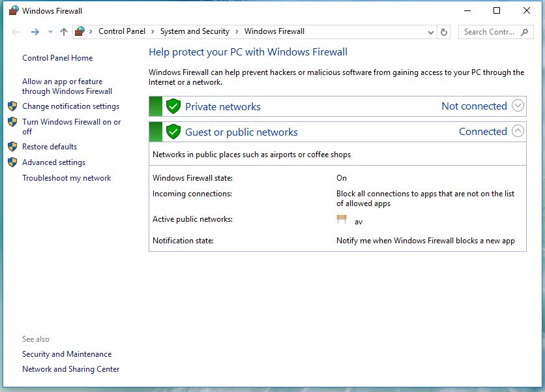Click the green shield beside Private networks
Screen dimensions: 545x392
(x=173, y=106)
